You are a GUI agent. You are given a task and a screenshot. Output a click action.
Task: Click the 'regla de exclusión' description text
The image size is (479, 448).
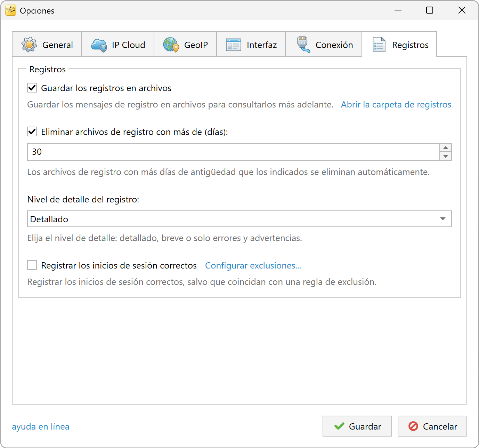point(202,282)
